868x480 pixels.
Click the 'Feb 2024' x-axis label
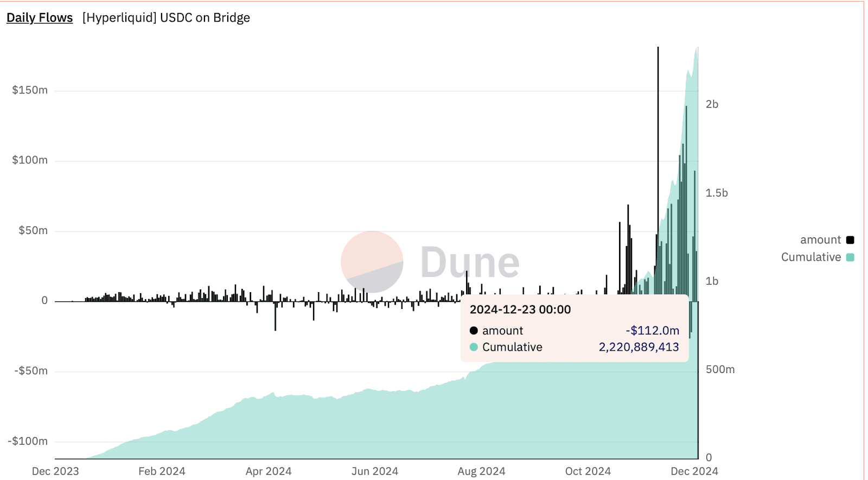point(162,471)
